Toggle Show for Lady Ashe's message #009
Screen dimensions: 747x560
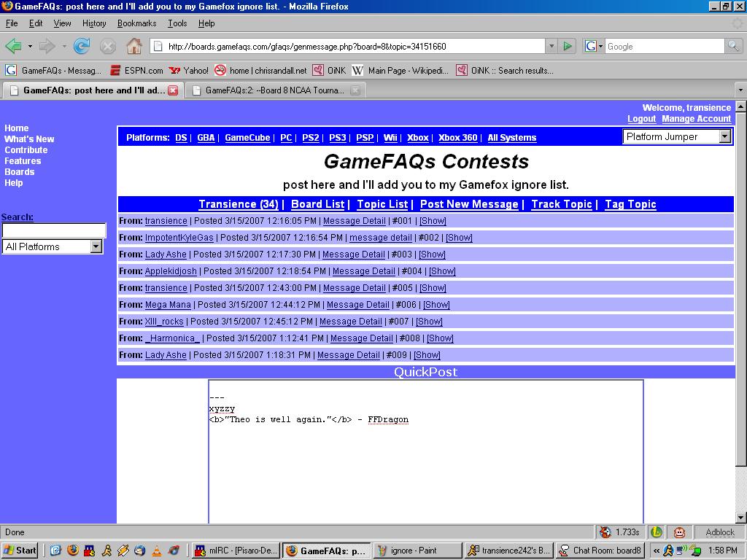[427, 355]
